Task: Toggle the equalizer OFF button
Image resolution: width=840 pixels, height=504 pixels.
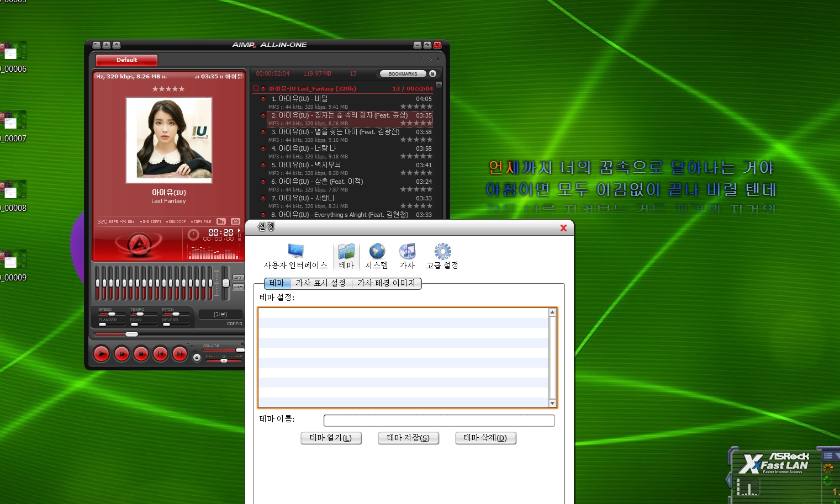Action: (238, 278)
